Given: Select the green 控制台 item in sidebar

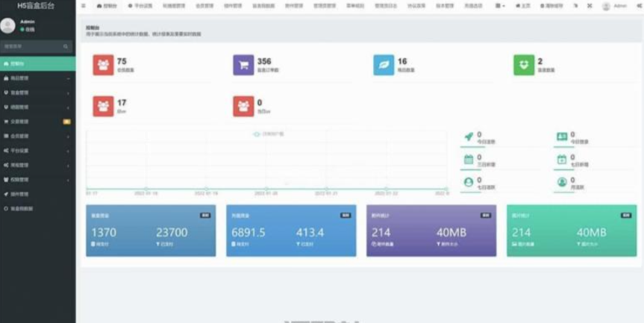Looking at the screenshot, I should (38, 63).
